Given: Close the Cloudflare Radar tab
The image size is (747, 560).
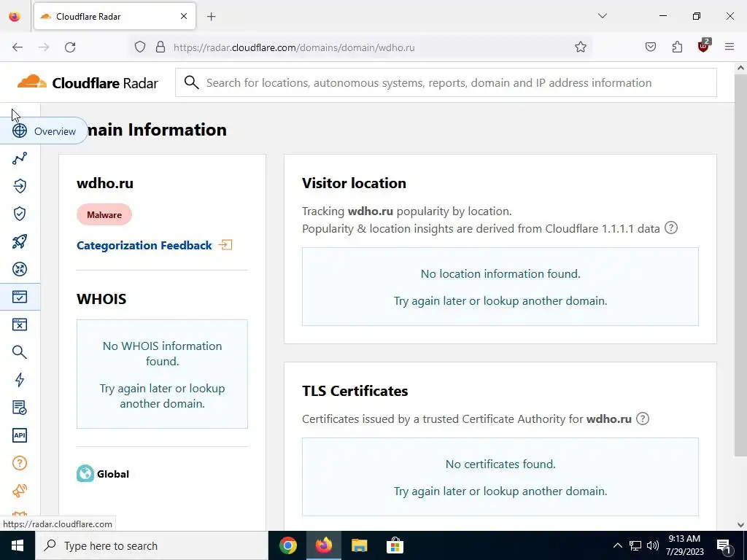Looking at the screenshot, I should coord(184,16).
